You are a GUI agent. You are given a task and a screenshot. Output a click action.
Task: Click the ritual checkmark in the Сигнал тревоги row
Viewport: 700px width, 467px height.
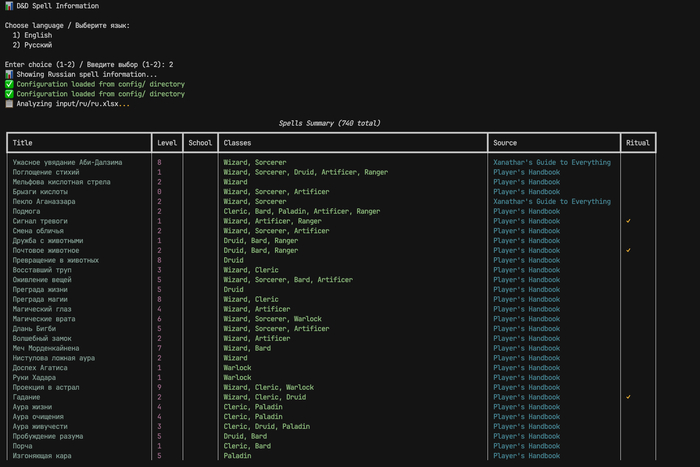[x=628, y=221]
